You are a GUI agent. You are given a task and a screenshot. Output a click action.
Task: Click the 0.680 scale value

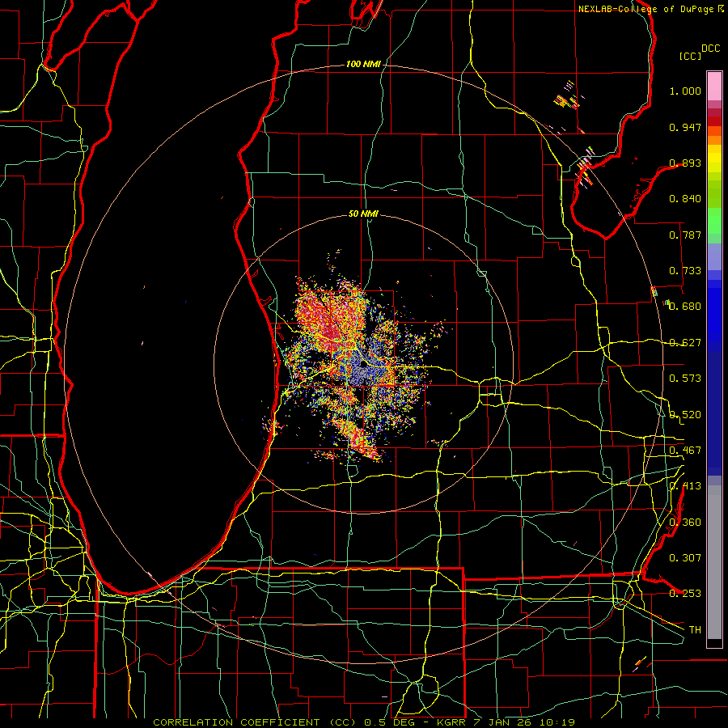click(x=685, y=307)
